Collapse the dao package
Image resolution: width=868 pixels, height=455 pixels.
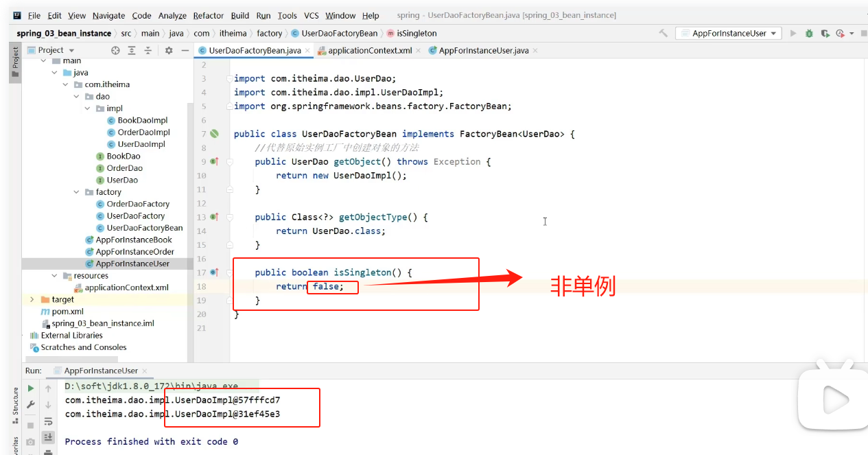click(x=76, y=97)
